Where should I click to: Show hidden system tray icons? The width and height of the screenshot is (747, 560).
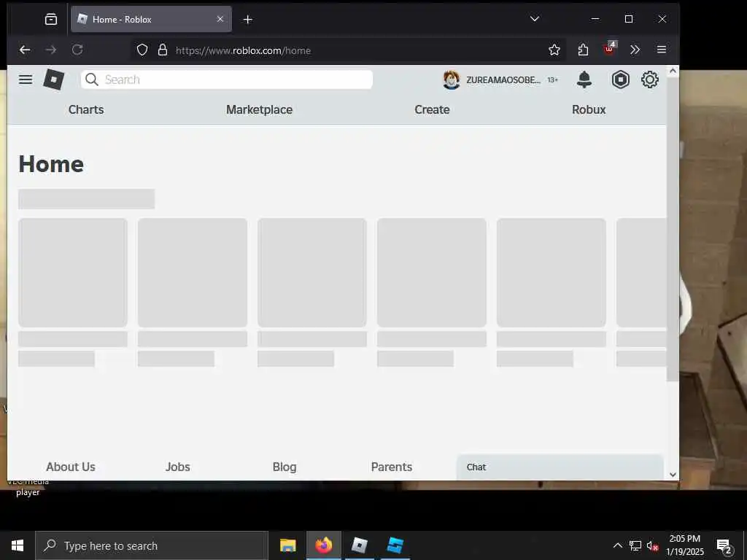(x=617, y=545)
